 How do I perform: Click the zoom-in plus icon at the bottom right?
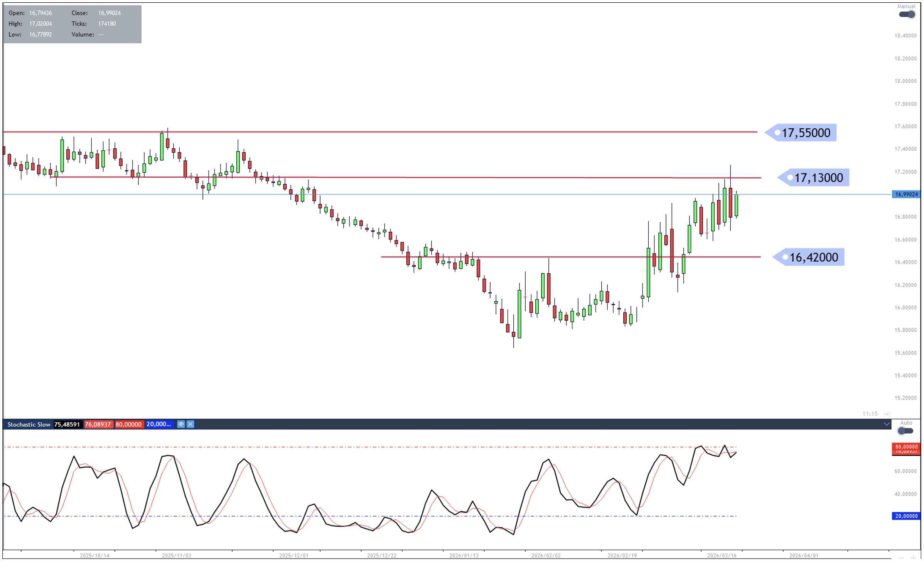coord(913,558)
